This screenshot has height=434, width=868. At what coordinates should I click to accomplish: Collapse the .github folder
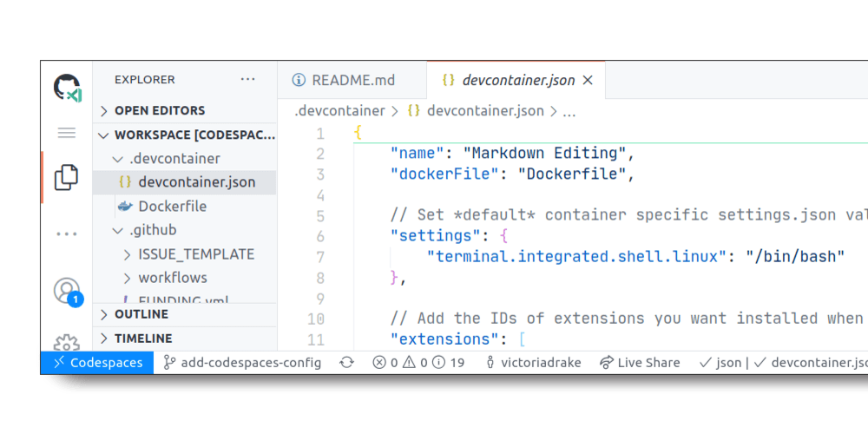pos(185,230)
